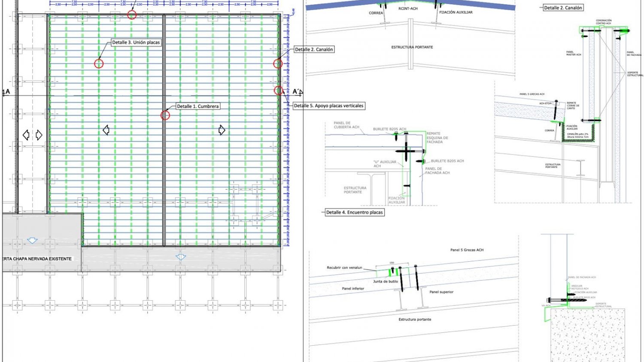
Task: Click the '"U" AUXILIAR ACH' annotation
Action: [x=385, y=164]
